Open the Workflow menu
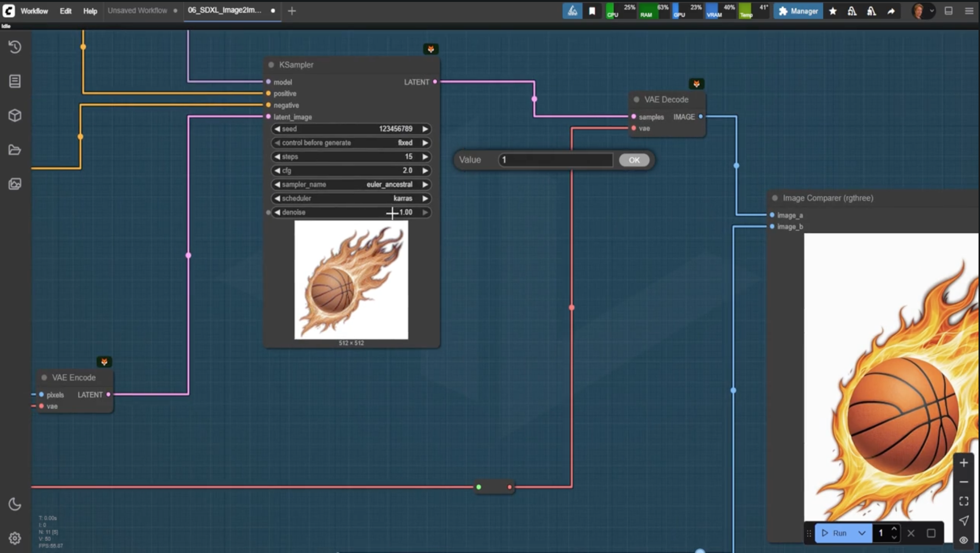 [34, 11]
